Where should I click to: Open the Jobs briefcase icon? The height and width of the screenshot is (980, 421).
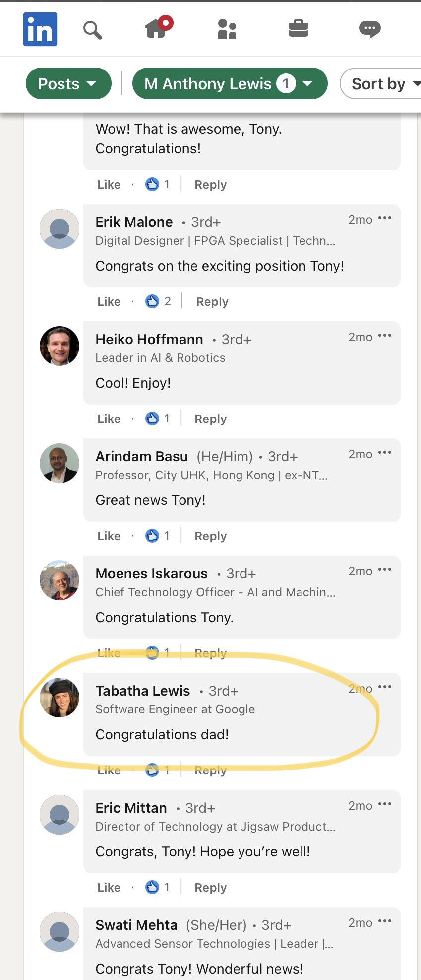tap(299, 28)
